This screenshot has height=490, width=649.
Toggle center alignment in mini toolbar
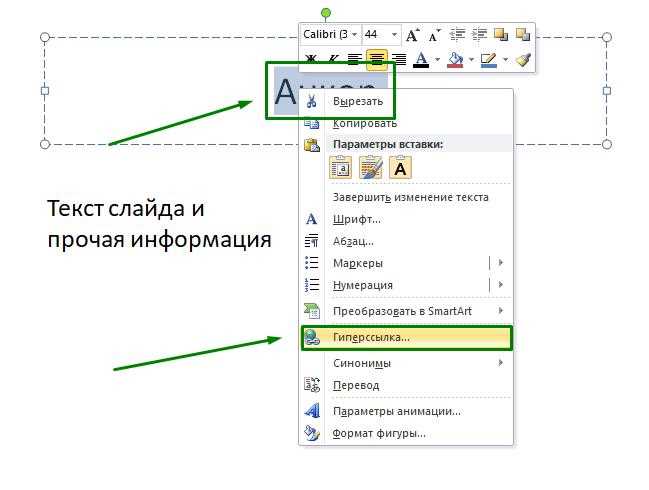(377, 60)
